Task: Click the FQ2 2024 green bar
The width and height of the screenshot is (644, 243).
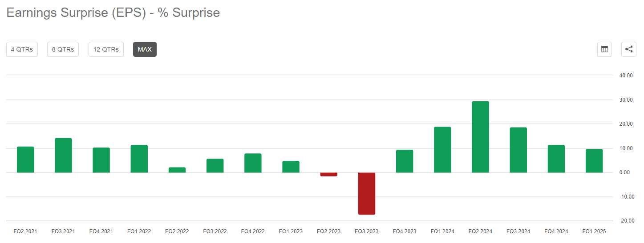Action: [480, 137]
